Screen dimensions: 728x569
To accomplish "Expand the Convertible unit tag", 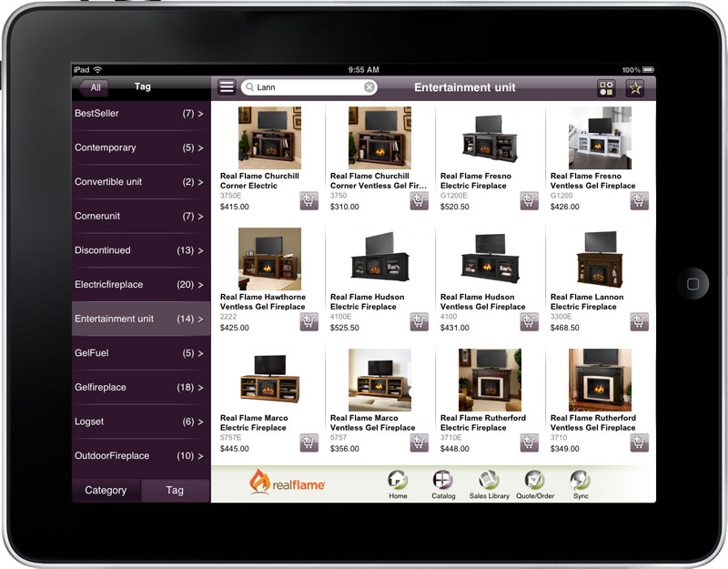I will [x=141, y=182].
